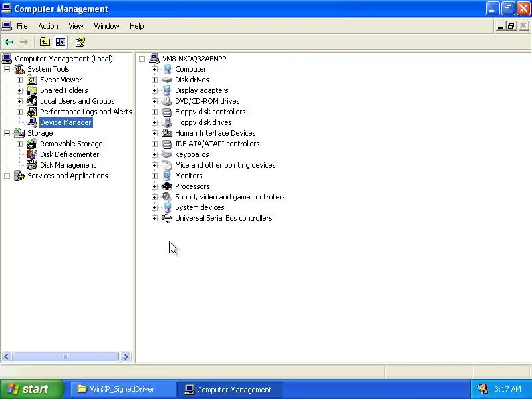Open the Help menu
This screenshot has height=399, width=532.
(137, 26)
